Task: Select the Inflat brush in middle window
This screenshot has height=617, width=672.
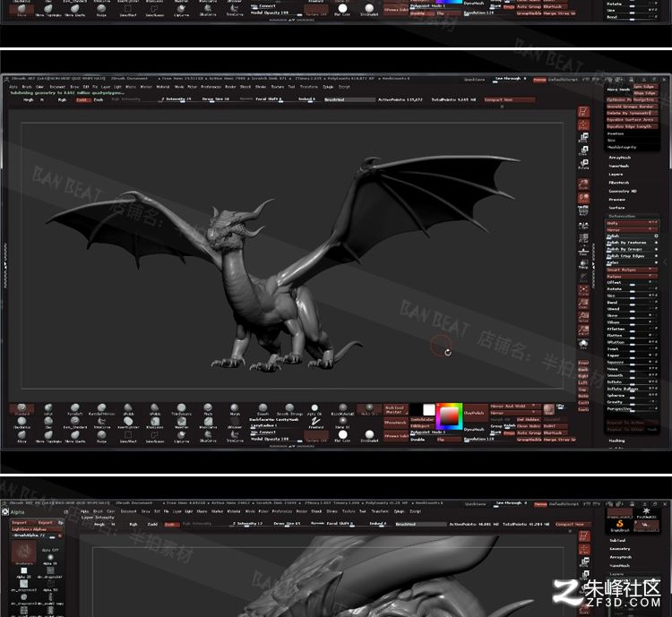Action: 48,409
